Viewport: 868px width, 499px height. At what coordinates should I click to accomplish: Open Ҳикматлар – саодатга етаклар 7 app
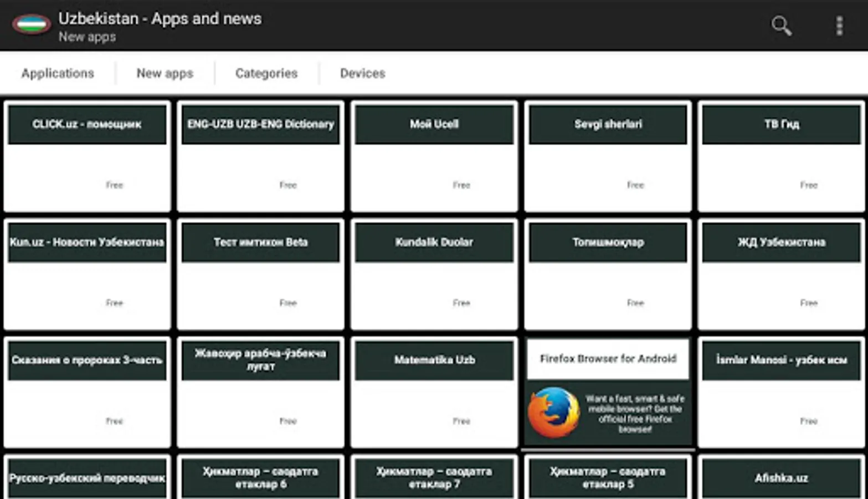434,478
